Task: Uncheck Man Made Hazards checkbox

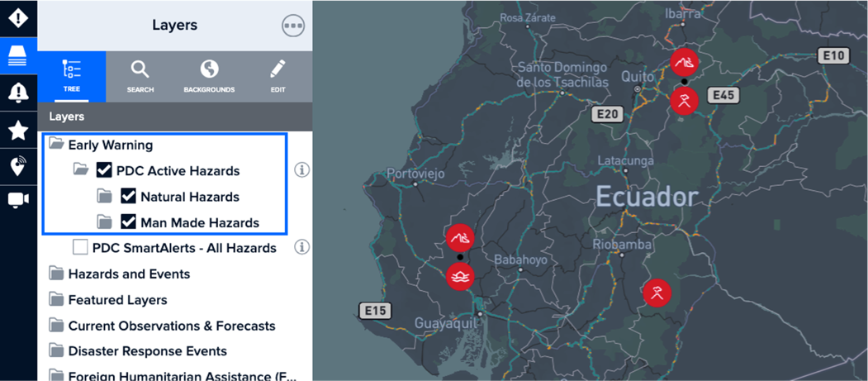Action: tap(129, 222)
